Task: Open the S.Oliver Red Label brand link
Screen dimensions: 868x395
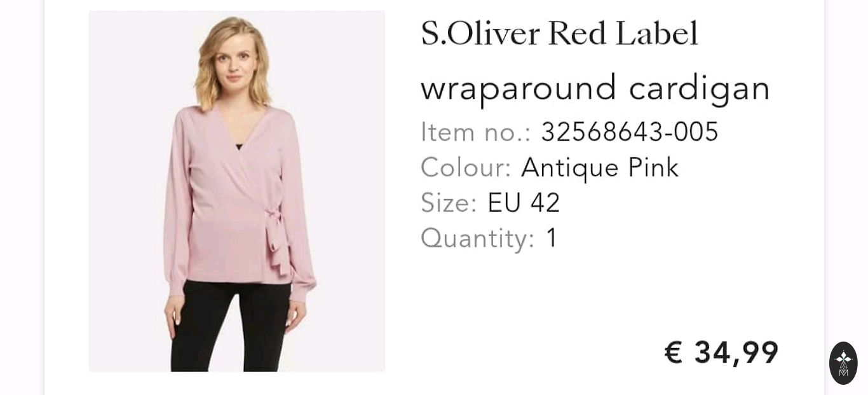Action: pyautogui.click(x=559, y=34)
